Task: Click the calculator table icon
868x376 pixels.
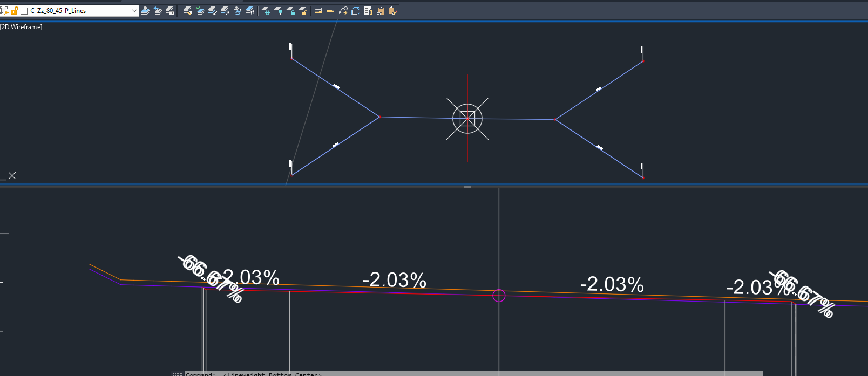Action: click(x=368, y=11)
